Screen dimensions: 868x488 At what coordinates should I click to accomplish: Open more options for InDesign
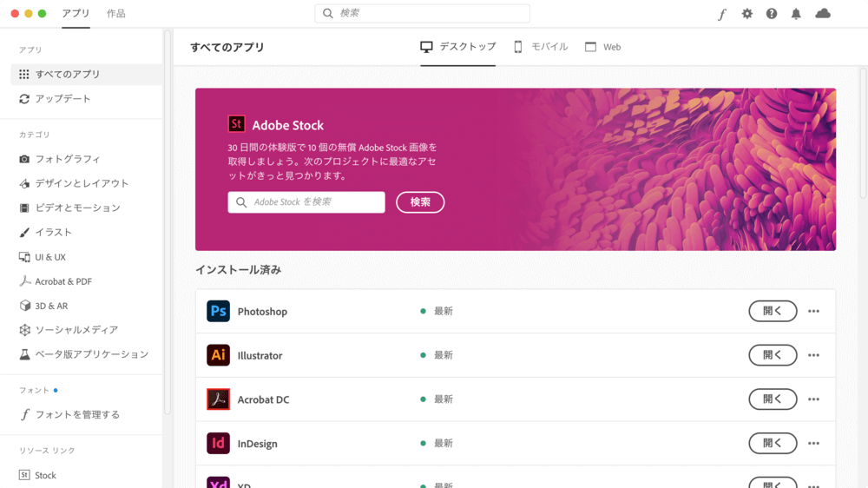pyautogui.click(x=813, y=443)
